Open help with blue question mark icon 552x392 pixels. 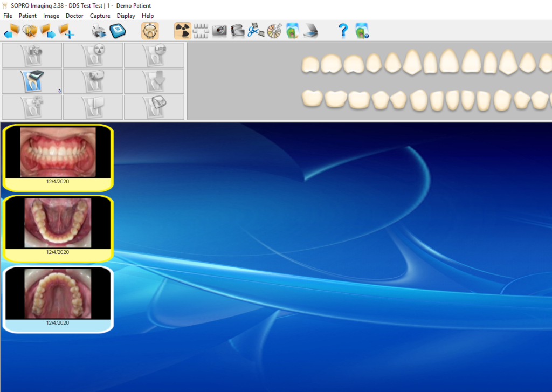coord(343,31)
